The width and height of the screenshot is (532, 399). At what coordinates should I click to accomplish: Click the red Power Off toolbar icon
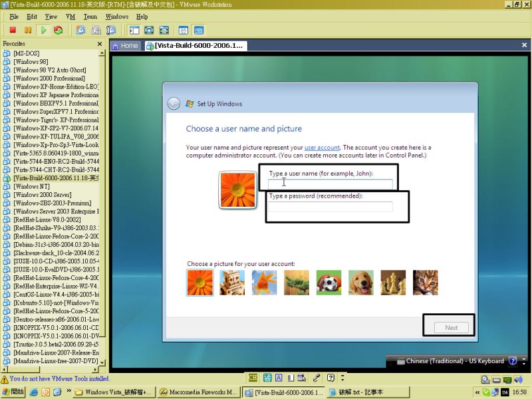click(13, 30)
